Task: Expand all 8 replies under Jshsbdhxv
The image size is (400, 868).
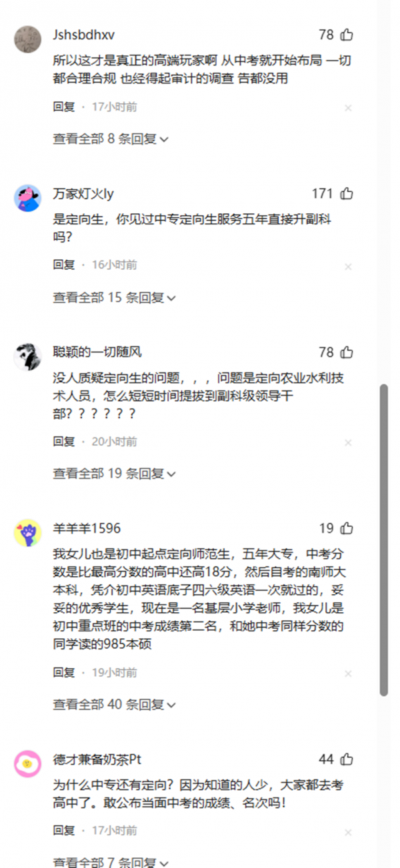Action: [x=111, y=139]
